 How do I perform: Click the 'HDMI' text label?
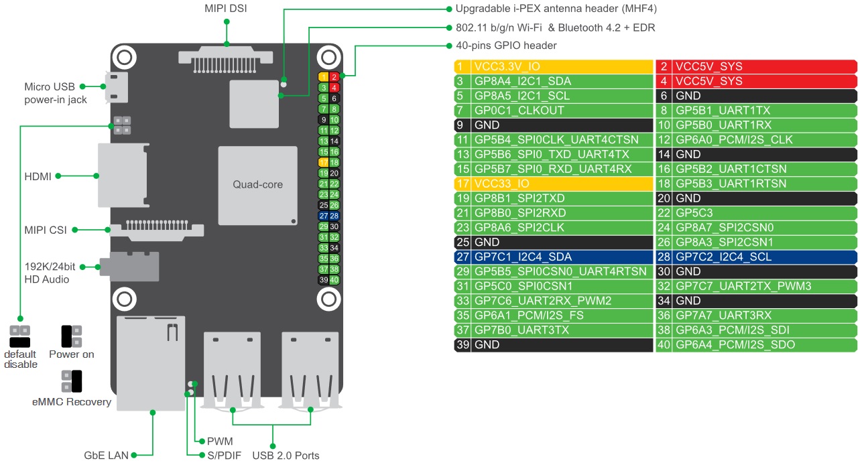pyautogui.click(x=38, y=176)
